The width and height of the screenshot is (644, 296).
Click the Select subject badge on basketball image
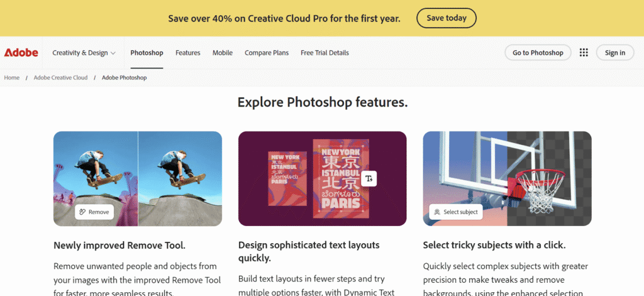[456, 212]
